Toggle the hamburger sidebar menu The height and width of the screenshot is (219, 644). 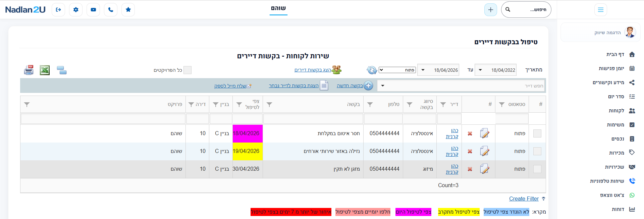[x=601, y=10]
